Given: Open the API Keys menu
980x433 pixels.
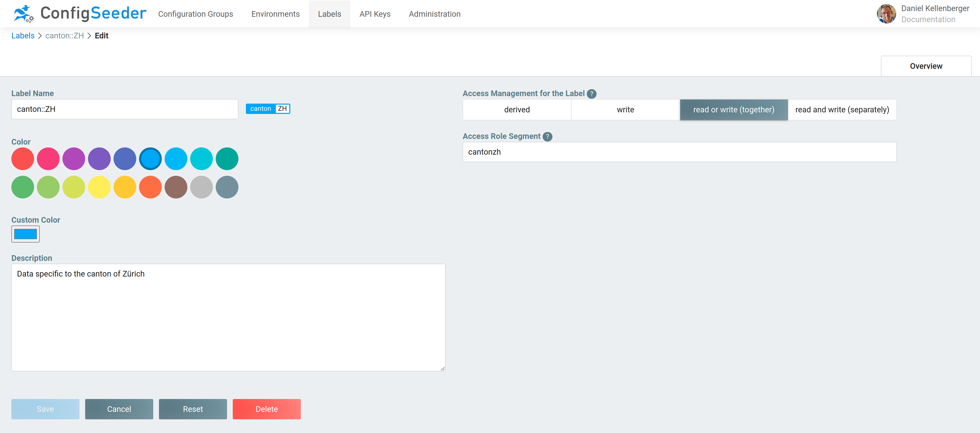Looking at the screenshot, I should (x=375, y=14).
